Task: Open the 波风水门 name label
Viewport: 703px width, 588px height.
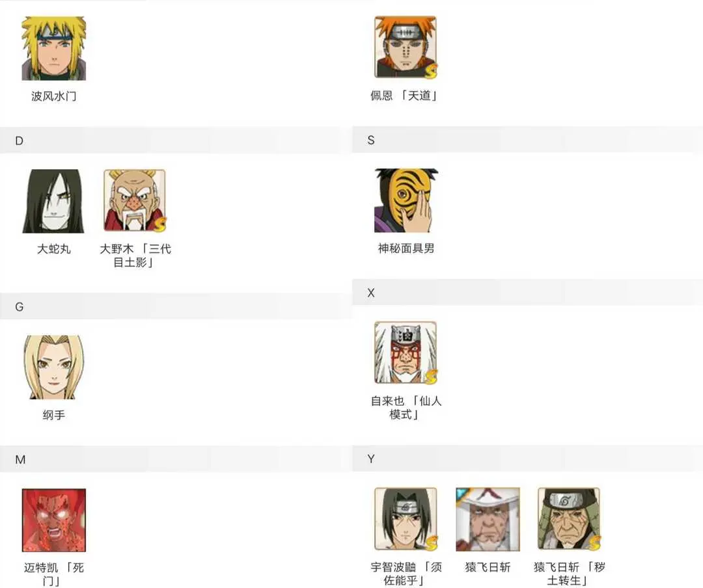Action: [x=54, y=96]
